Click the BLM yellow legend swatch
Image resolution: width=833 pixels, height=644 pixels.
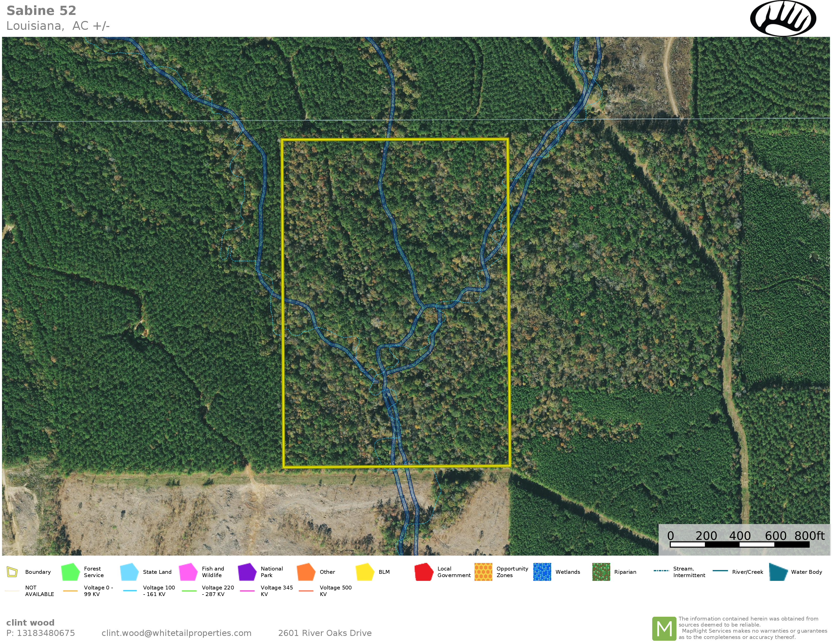coord(365,572)
